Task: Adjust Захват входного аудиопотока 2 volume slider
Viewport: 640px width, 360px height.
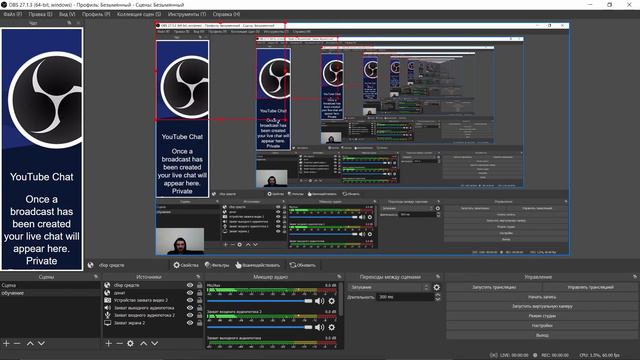Action: [x=260, y=327]
